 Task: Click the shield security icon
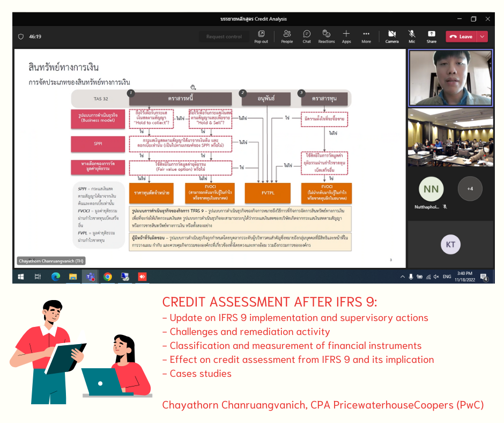pos(21,37)
